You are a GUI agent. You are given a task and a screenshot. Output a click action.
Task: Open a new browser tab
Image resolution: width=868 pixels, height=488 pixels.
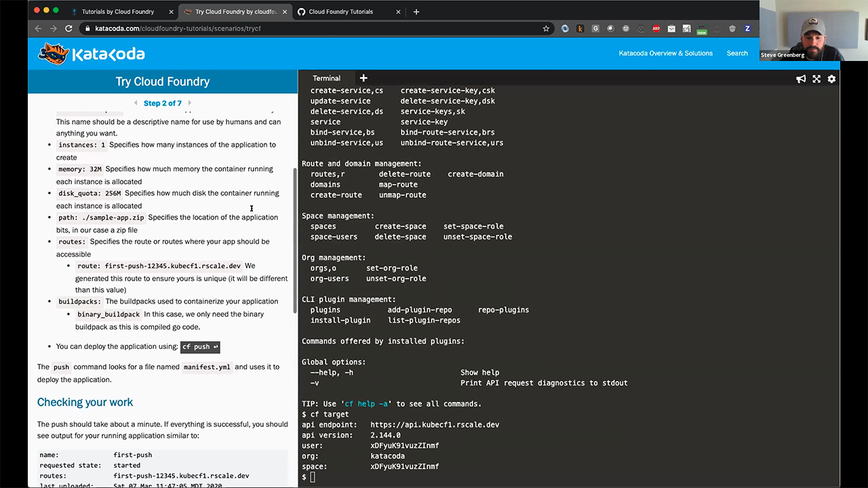pos(416,12)
